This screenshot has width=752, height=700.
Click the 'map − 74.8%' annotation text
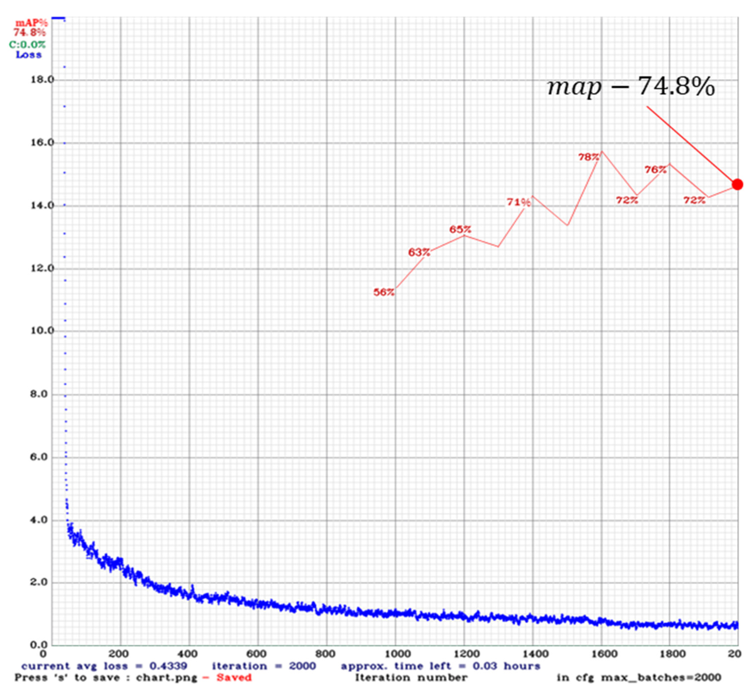(631, 87)
